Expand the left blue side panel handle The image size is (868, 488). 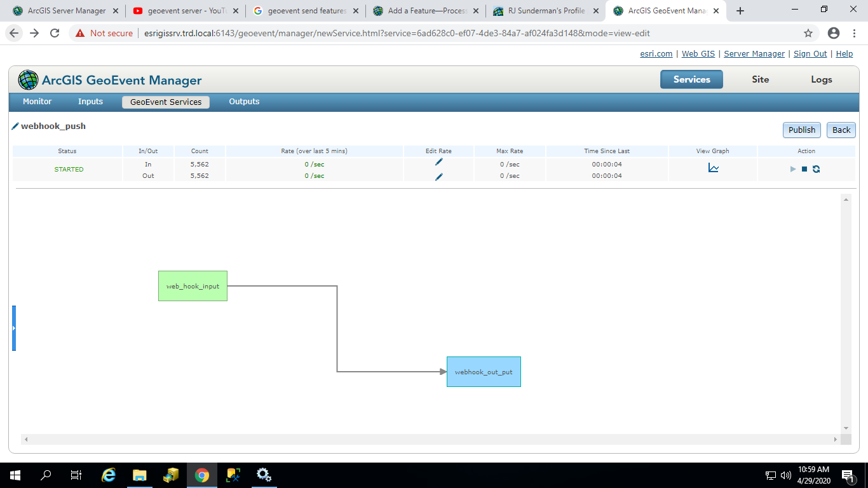pyautogui.click(x=14, y=328)
